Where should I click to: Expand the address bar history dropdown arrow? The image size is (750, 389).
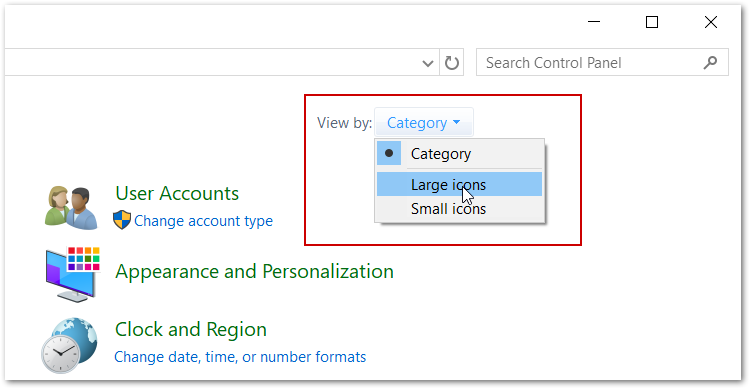click(x=428, y=63)
